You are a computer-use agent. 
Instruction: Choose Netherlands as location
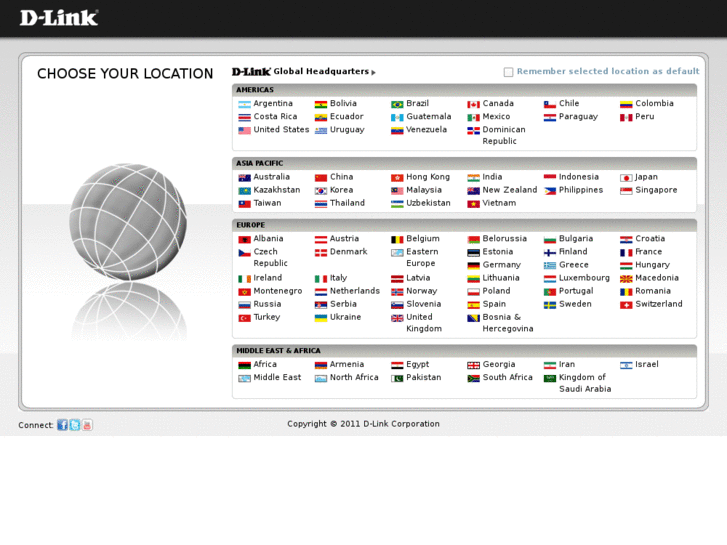pyautogui.click(x=355, y=291)
